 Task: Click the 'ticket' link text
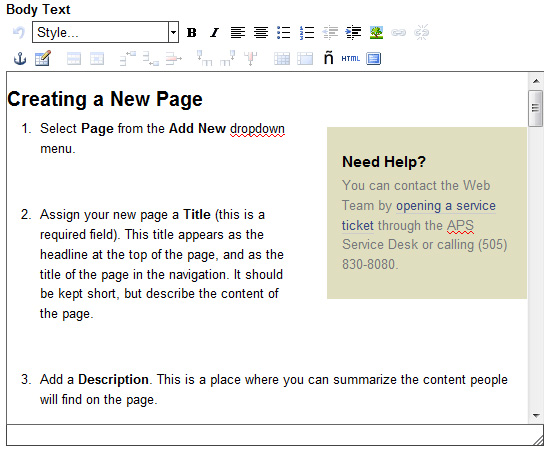(358, 226)
